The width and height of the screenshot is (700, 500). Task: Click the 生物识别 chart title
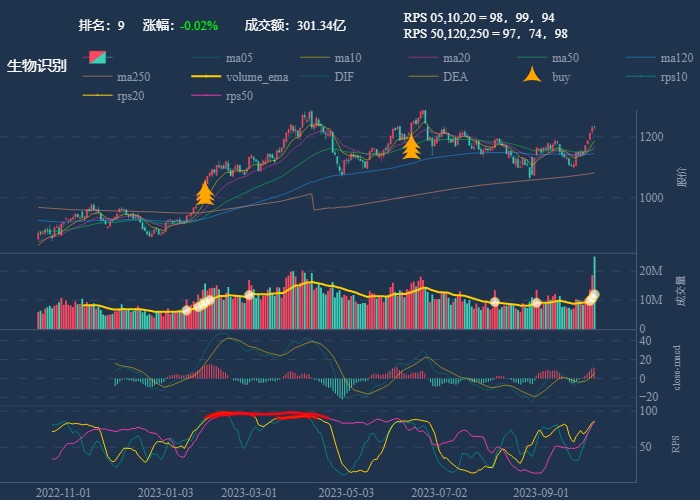[37, 66]
